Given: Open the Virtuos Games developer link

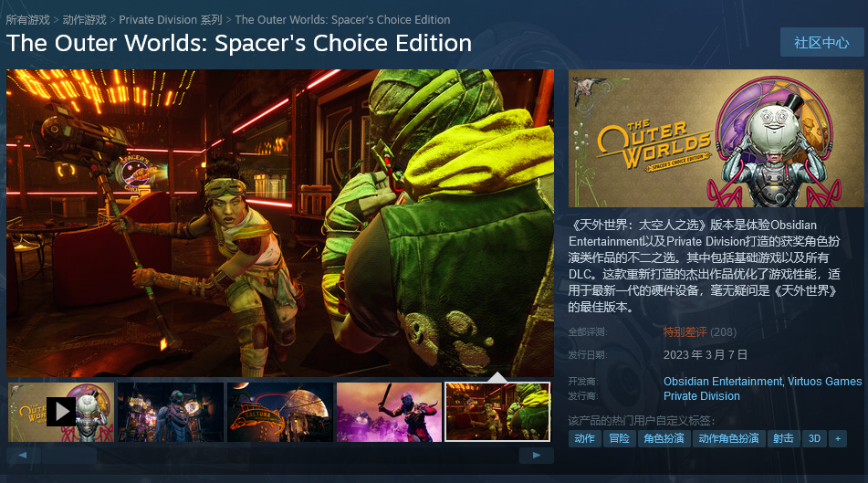Looking at the screenshot, I should (825, 382).
